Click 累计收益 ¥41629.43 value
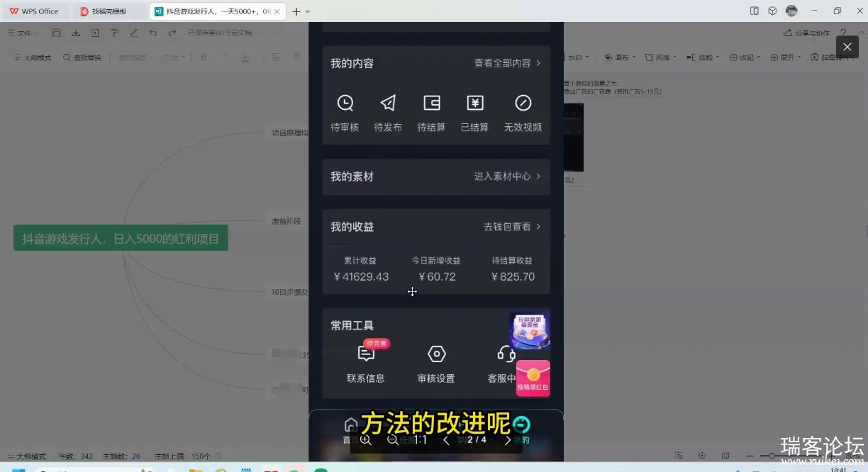Image resolution: width=868 pixels, height=472 pixels. point(361,276)
